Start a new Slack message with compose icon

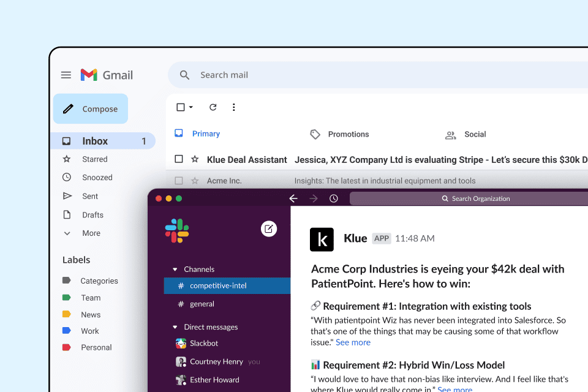pos(269,229)
